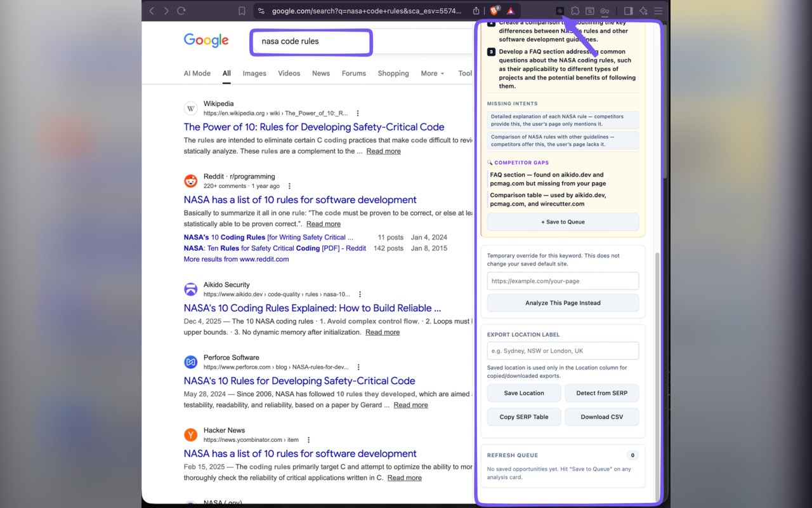Open the Brave Shields lion icon
Image resolution: width=812 pixels, height=508 pixels.
point(495,11)
